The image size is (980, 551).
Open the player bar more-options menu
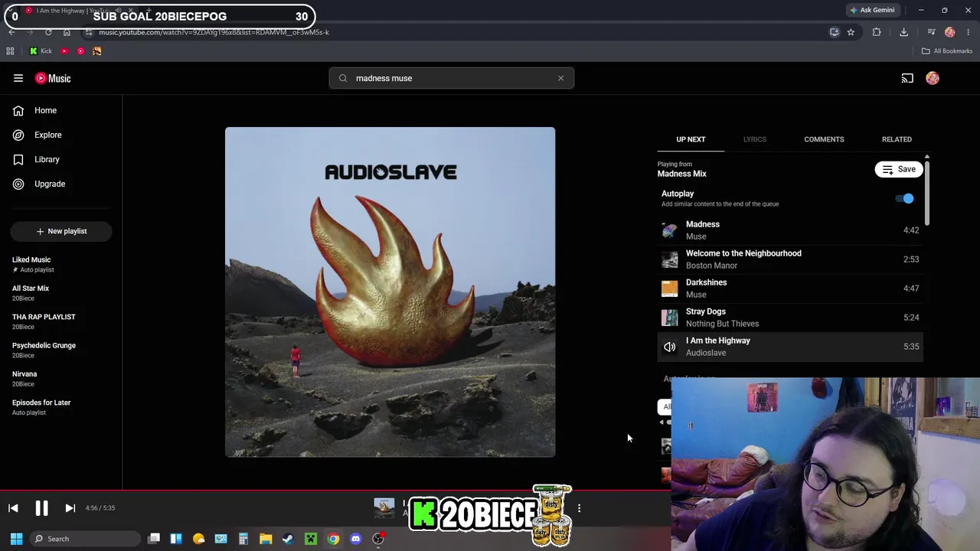click(579, 508)
